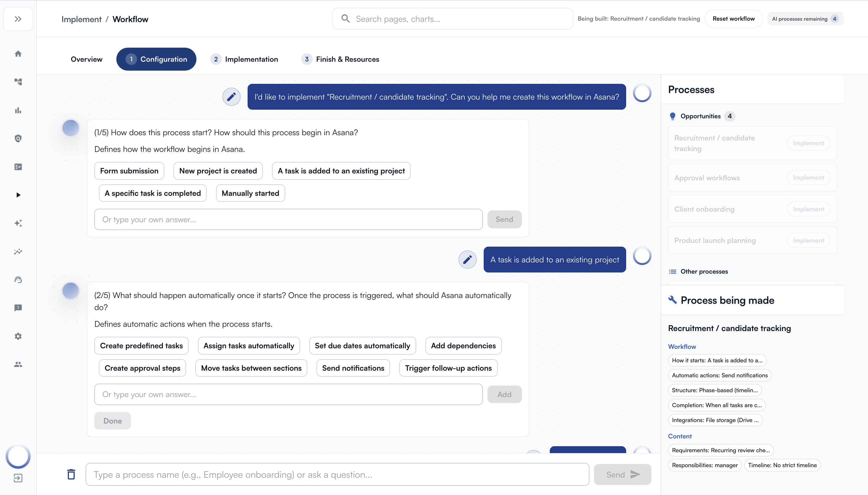Screen dimensions: 868x495
Task: Delete conversation with trash icon
Action: (x=71, y=474)
